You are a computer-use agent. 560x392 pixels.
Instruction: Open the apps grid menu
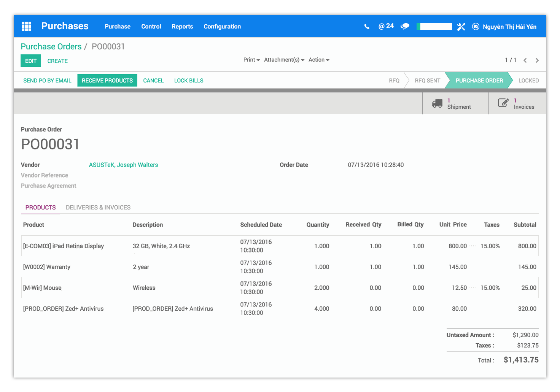pyautogui.click(x=26, y=26)
